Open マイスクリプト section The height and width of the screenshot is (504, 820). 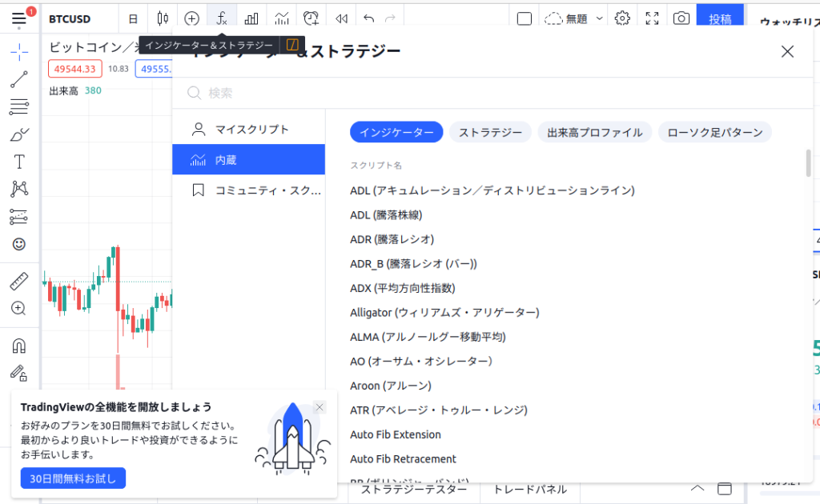248,127
